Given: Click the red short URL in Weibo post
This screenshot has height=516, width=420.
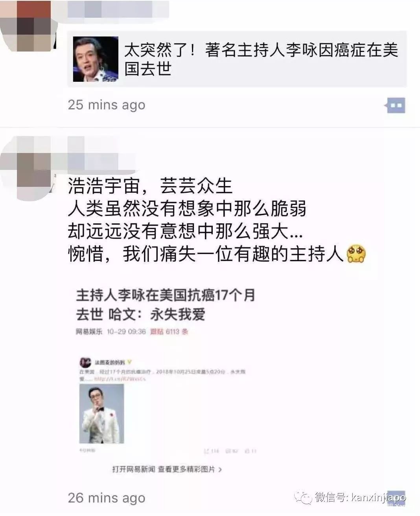Looking at the screenshot, I should [120, 379].
